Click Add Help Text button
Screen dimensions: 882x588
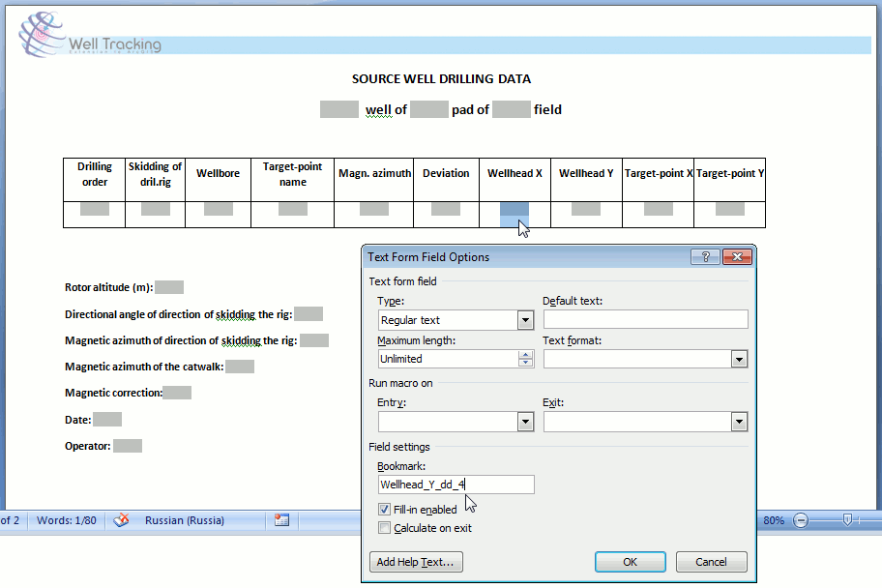pyautogui.click(x=416, y=562)
